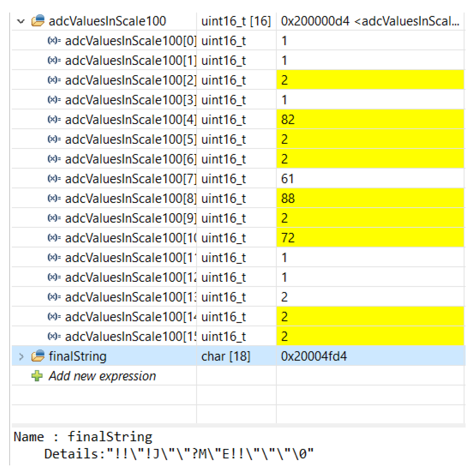Viewport: 475px width, 476px height.
Task: Click variable icon beside adcValuesInScale100[8]
Action: click(54, 198)
